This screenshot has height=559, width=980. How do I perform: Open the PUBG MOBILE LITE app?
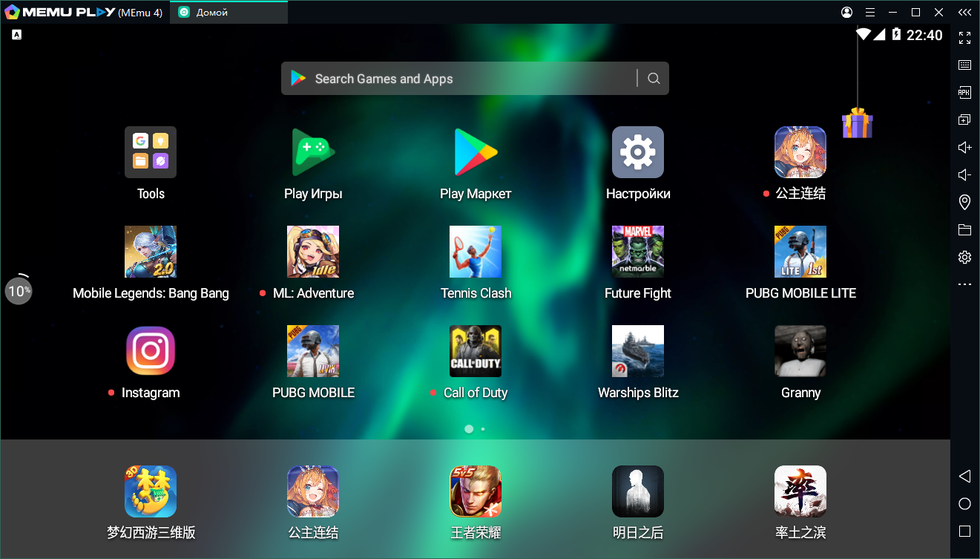(800, 252)
